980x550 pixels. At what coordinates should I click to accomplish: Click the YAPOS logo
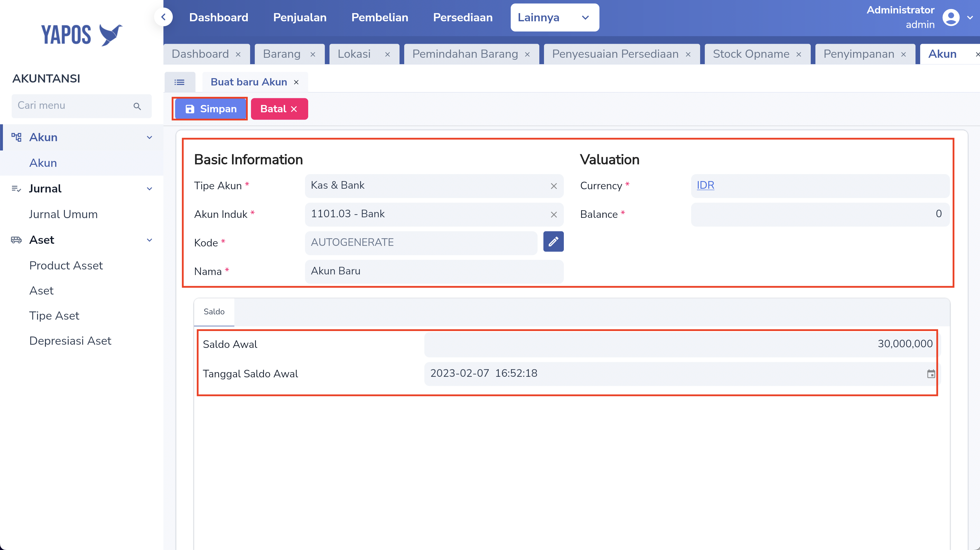point(82,35)
